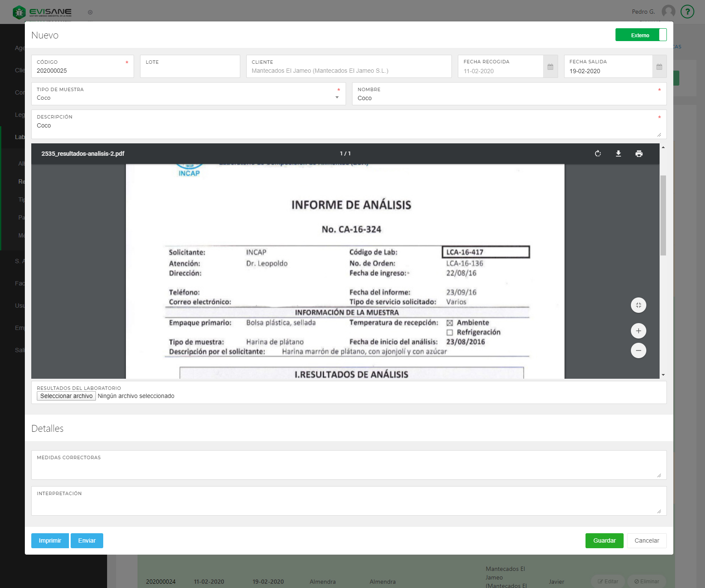Image resolution: width=705 pixels, height=588 pixels.
Task: Save the form with Guardar
Action: pyautogui.click(x=604, y=540)
